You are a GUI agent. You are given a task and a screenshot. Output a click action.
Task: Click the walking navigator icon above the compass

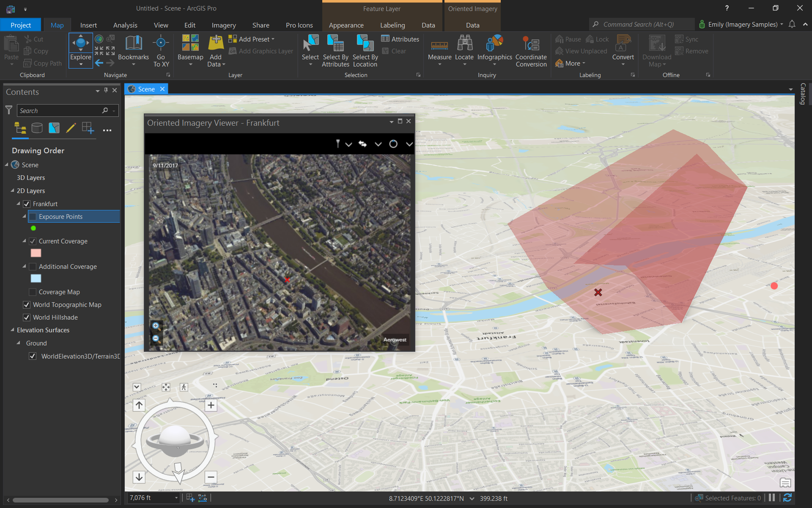(184, 387)
